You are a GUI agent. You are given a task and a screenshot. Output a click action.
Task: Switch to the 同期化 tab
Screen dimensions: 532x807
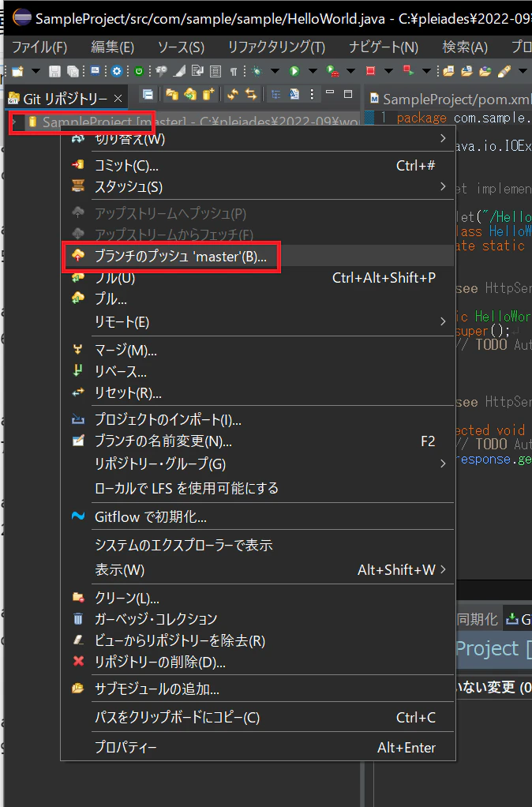(x=477, y=619)
